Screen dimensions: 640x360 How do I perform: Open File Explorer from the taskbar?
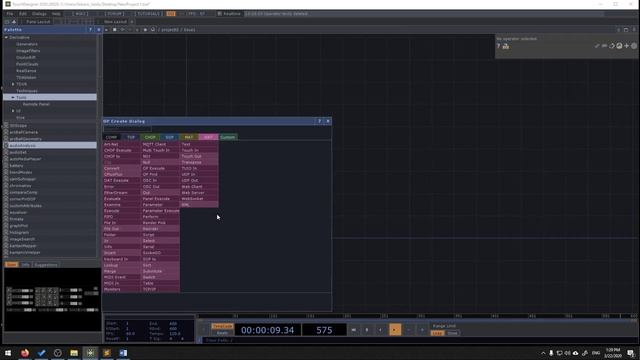click(74, 353)
